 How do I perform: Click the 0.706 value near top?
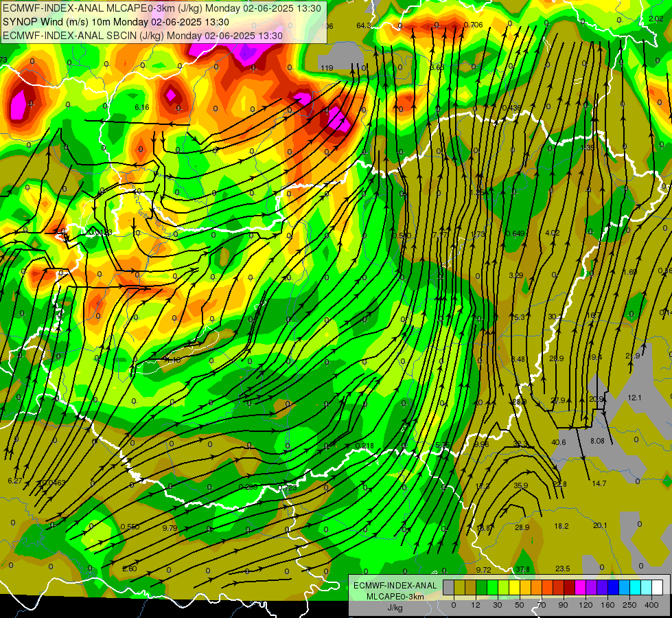(474, 25)
